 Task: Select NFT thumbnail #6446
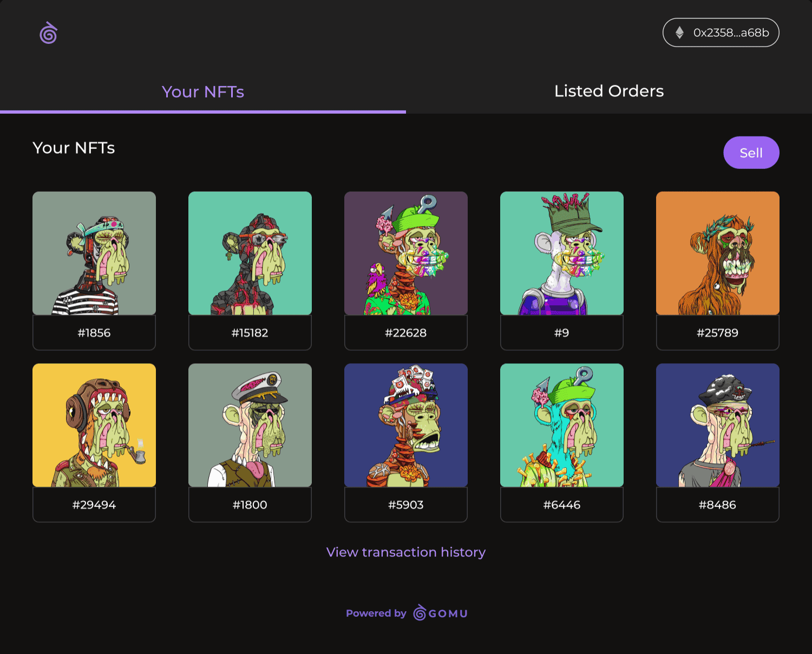[562, 426]
